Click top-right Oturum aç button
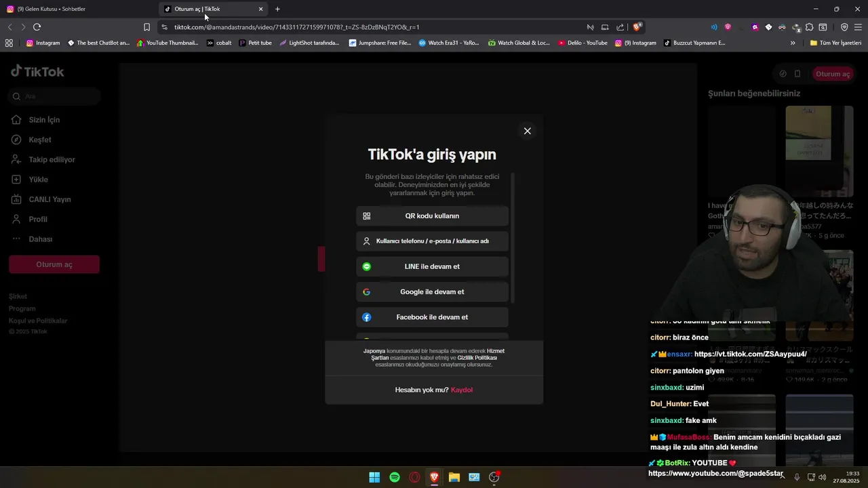The height and width of the screenshot is (488, 868). [833, 74]
